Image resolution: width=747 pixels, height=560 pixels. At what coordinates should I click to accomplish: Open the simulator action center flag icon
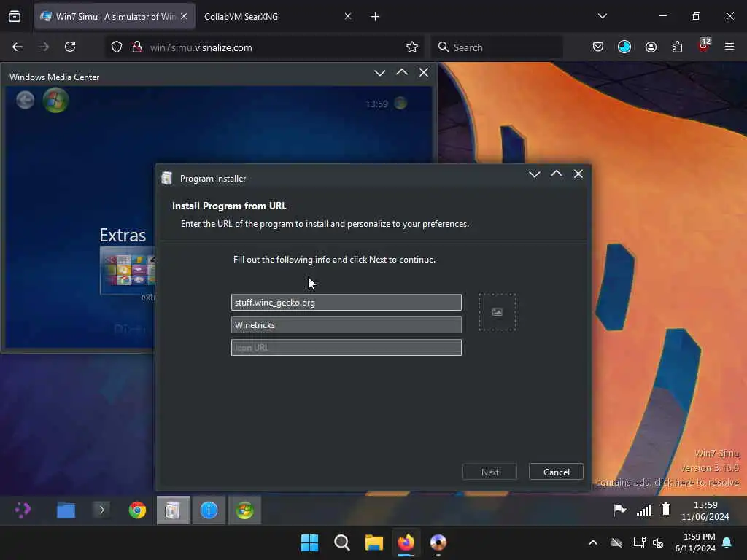[x=619, y=510]
